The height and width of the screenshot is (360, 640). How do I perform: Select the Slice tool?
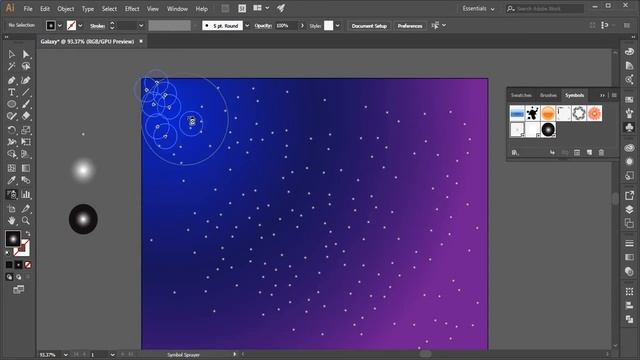tap(26, 209)
